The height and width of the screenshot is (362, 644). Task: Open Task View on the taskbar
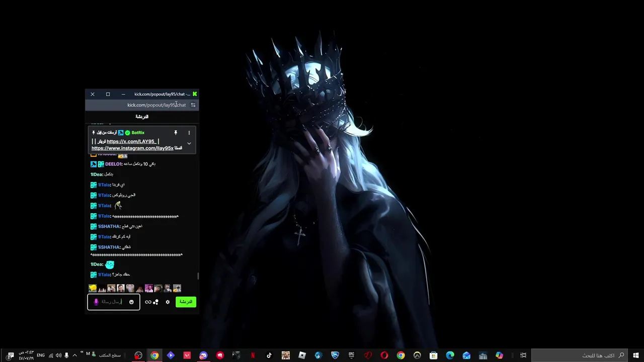523,355
